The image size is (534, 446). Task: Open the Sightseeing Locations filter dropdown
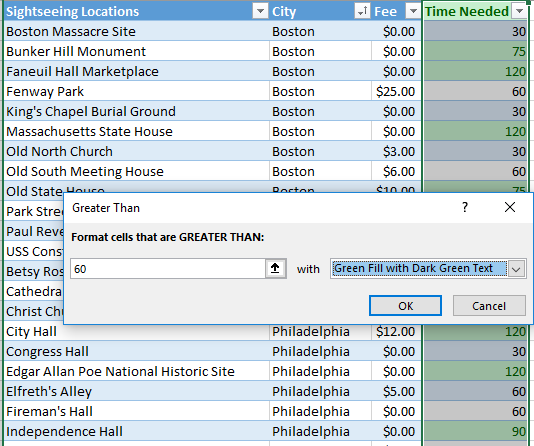click(x=260, y=11)
